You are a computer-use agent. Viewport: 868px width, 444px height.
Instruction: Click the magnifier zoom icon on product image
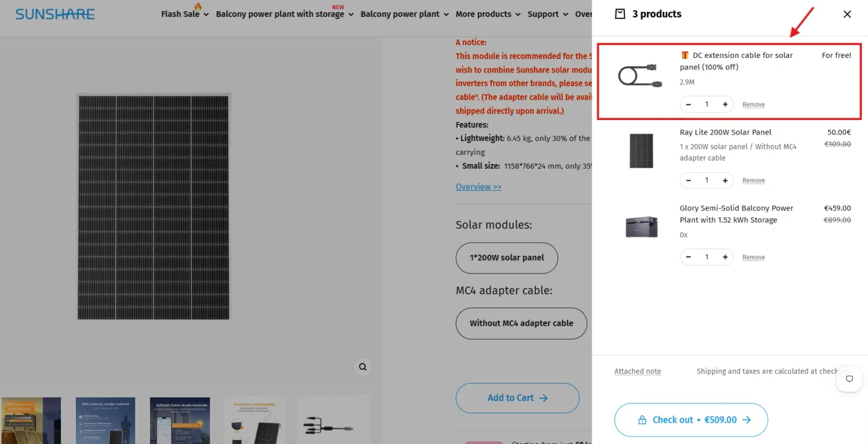coord(362,367)
